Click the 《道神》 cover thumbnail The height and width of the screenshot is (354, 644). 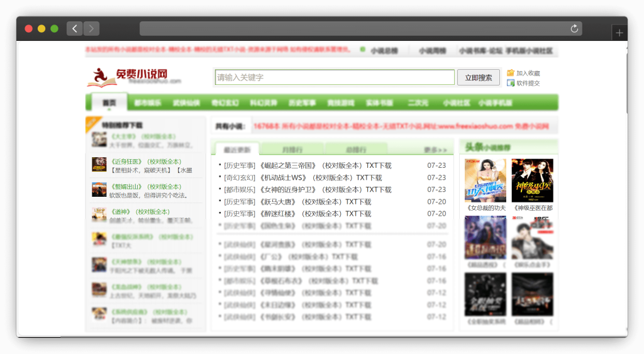[x=99, y=215]
